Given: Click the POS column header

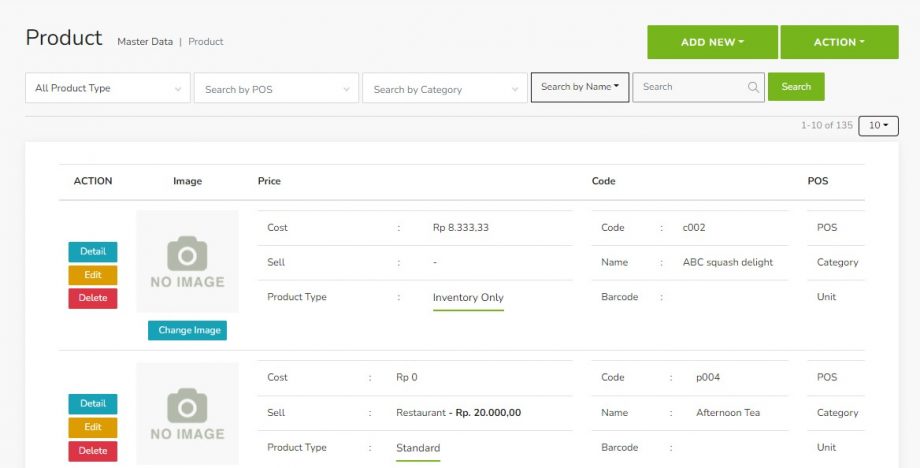Looking at the screenshot, I should pyautogui.click(x=817, y=181).
